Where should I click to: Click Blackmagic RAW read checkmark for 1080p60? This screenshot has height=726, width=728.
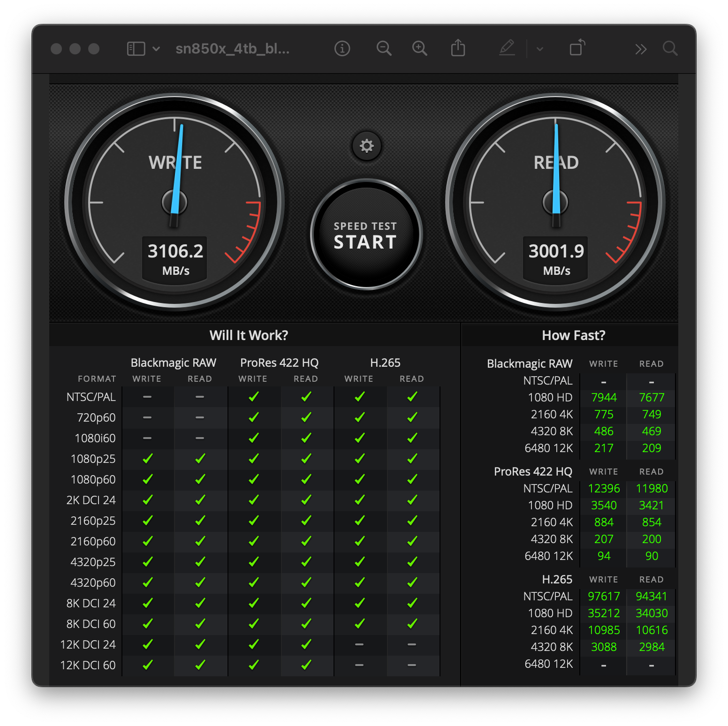pos(200,479)
